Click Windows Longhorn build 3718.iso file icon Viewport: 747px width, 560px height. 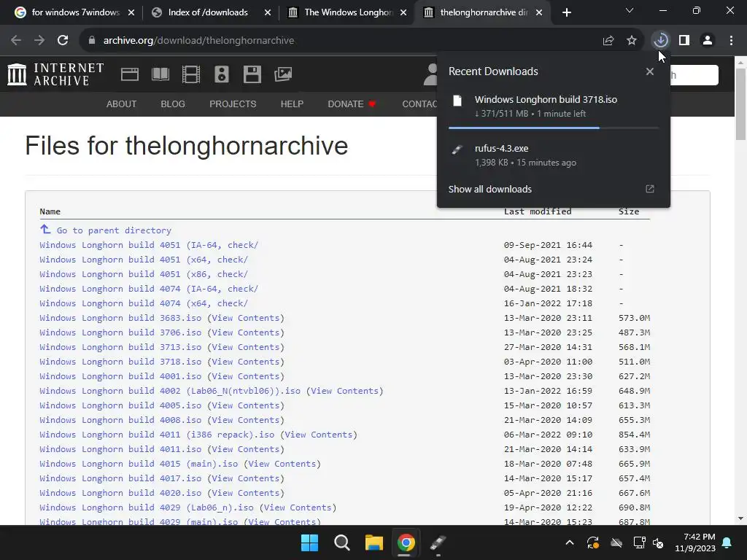457,101
